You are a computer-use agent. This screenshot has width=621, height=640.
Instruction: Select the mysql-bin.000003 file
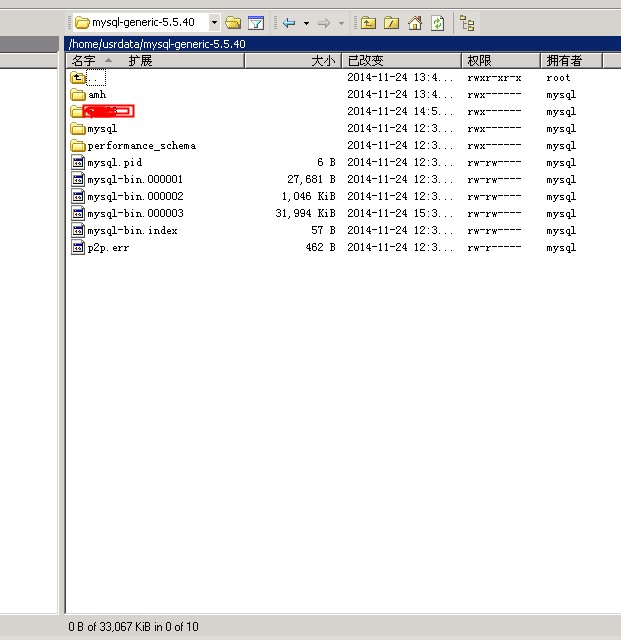(135, 214)
